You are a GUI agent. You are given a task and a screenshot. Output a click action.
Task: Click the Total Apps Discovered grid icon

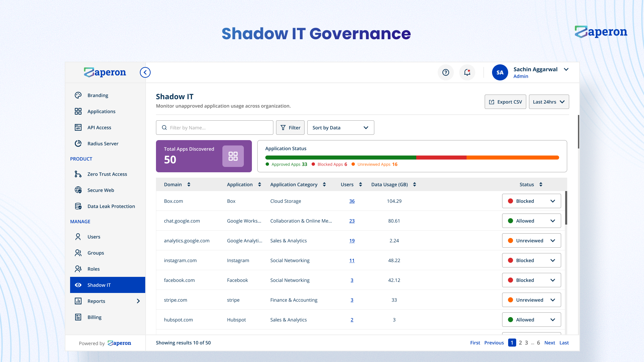click(233, 156)
